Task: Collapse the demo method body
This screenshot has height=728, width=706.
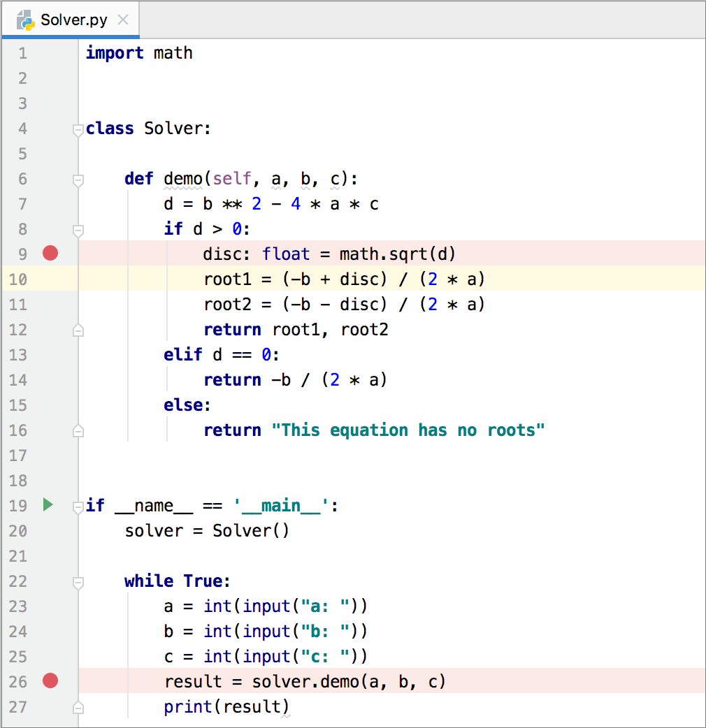Action: (x=78, y=179)
